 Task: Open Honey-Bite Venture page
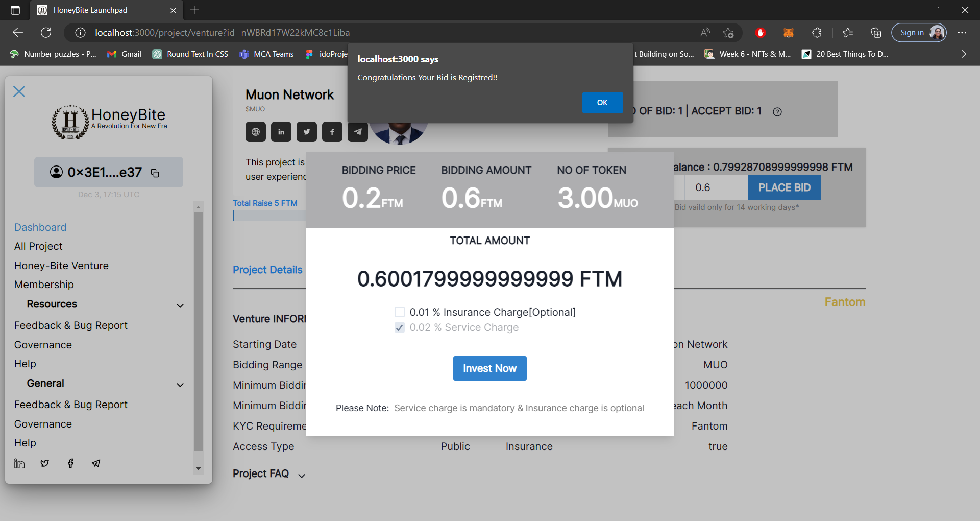pos(61,266)
